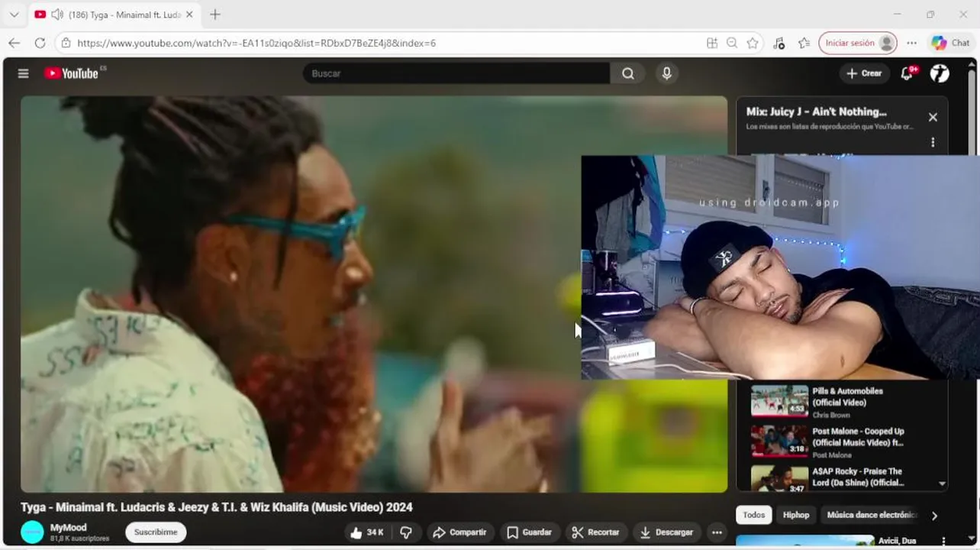Share the video via Compartir
This screenshot has height=550, width=980.
(459, 532)
